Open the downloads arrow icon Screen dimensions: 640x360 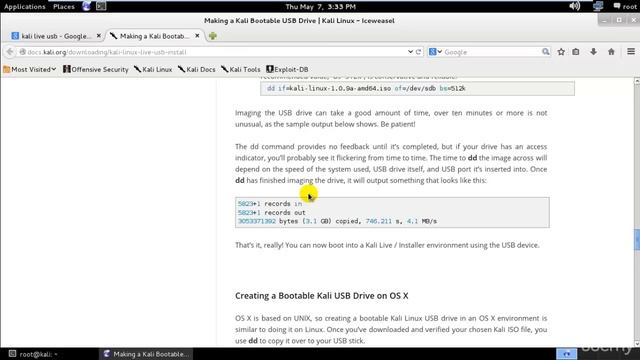click(593, 52)
